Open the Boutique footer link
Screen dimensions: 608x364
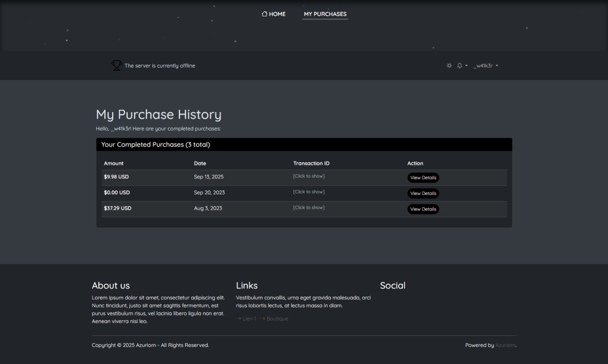(x=277, y=318)
